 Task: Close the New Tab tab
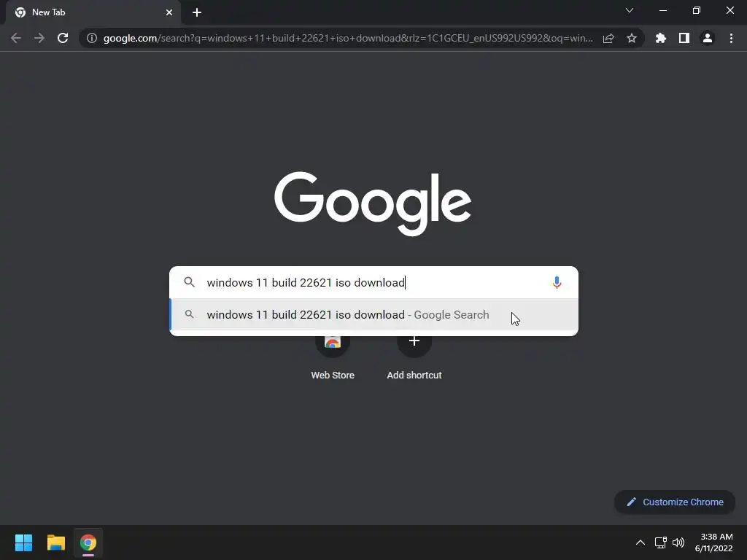click(169, 12)
